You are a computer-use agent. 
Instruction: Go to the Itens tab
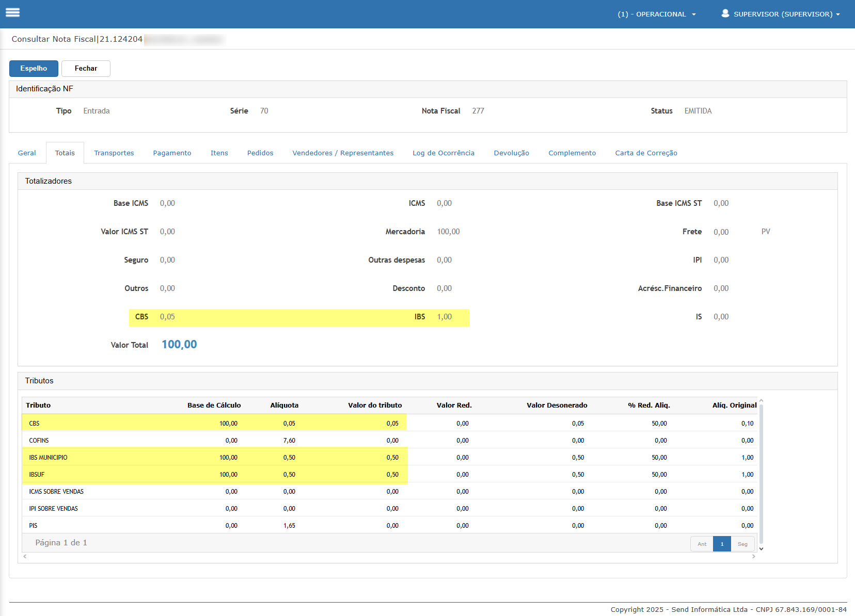tap(219, 153)
